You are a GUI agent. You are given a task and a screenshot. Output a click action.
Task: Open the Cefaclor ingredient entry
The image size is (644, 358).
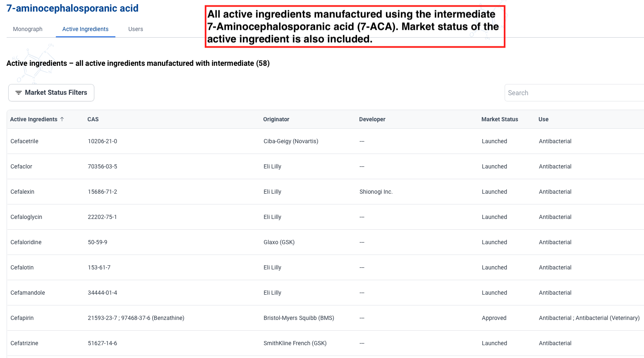22,166
